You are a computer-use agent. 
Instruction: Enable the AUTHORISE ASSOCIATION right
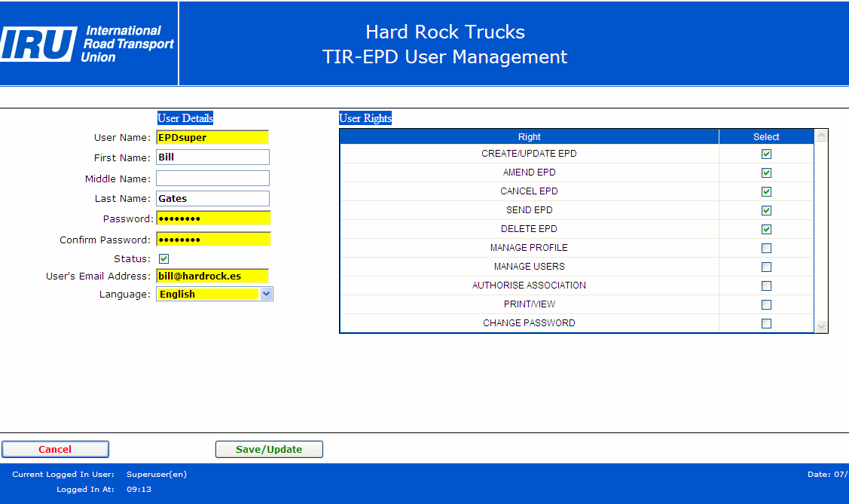766,286
